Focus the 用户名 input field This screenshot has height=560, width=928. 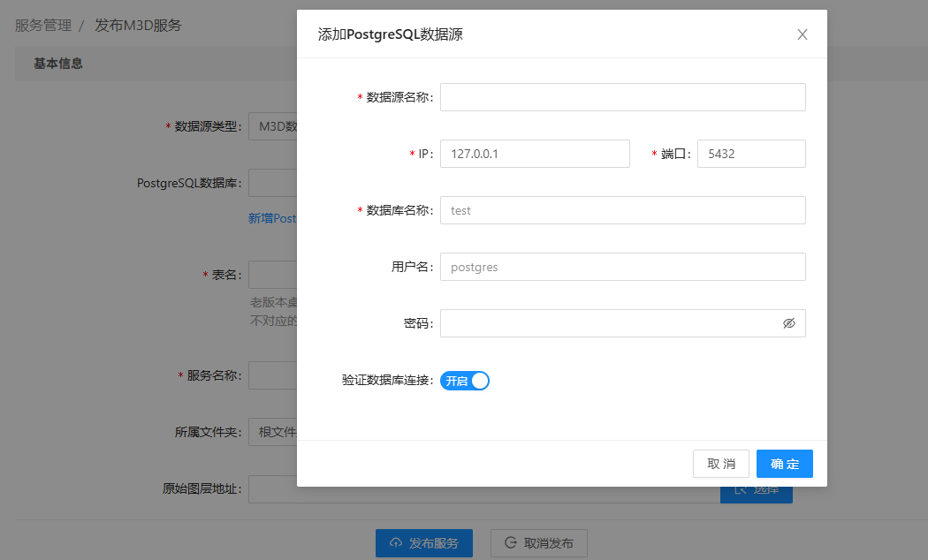(622, 267)
